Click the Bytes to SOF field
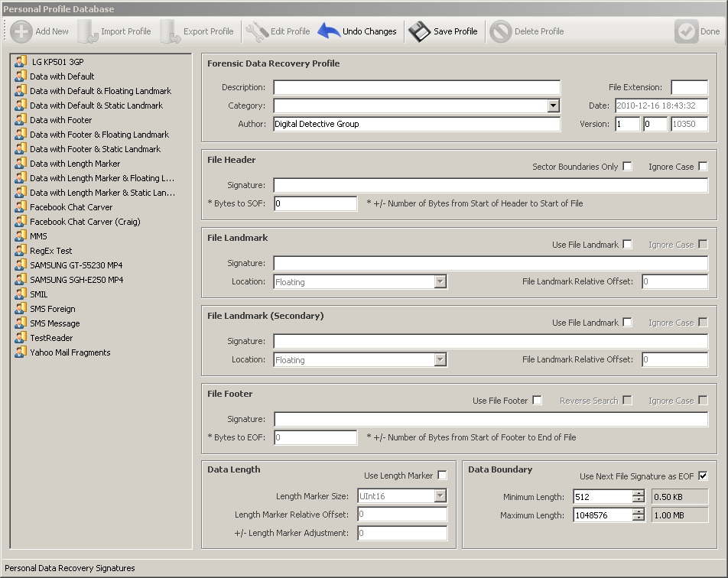The height and width of the screenshot is (578, 728). 316,203
